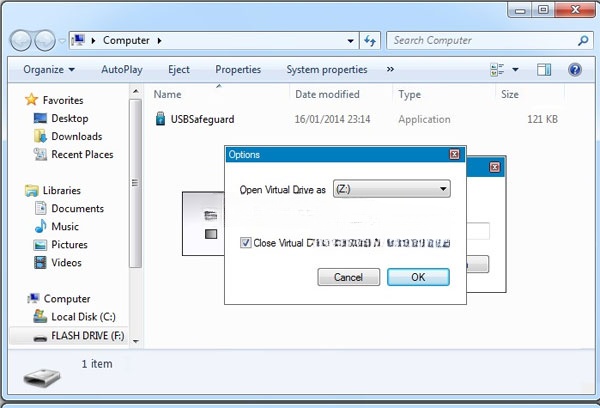This screenshot has height=408, width=600.
Task: Open address bar history dropdown
Action: (350, 41)
